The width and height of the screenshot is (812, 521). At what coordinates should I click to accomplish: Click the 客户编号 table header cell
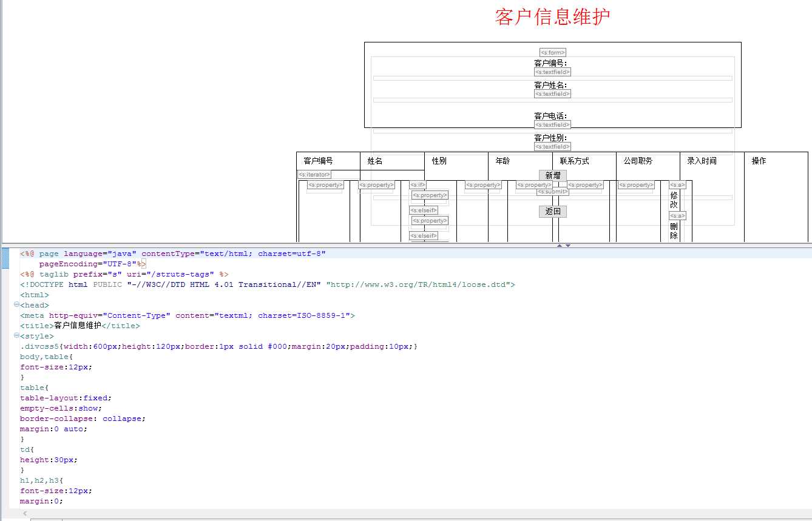(328, 161)
